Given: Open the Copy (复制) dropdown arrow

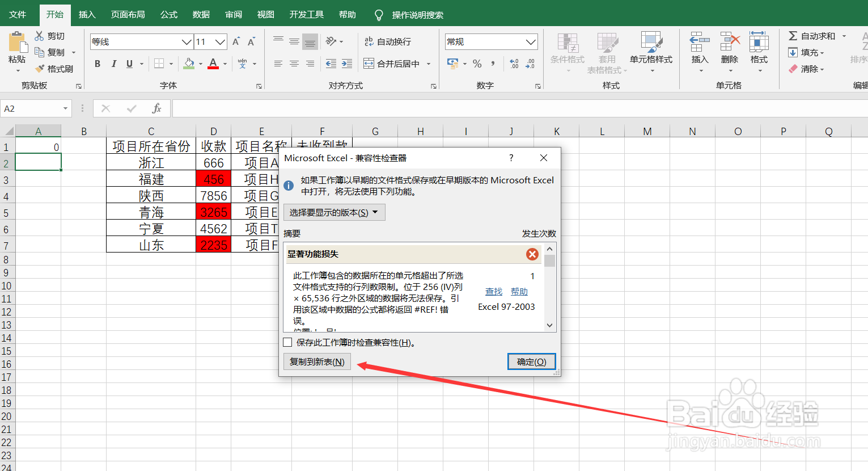Looking at the screenshot, I should point(74,52).
